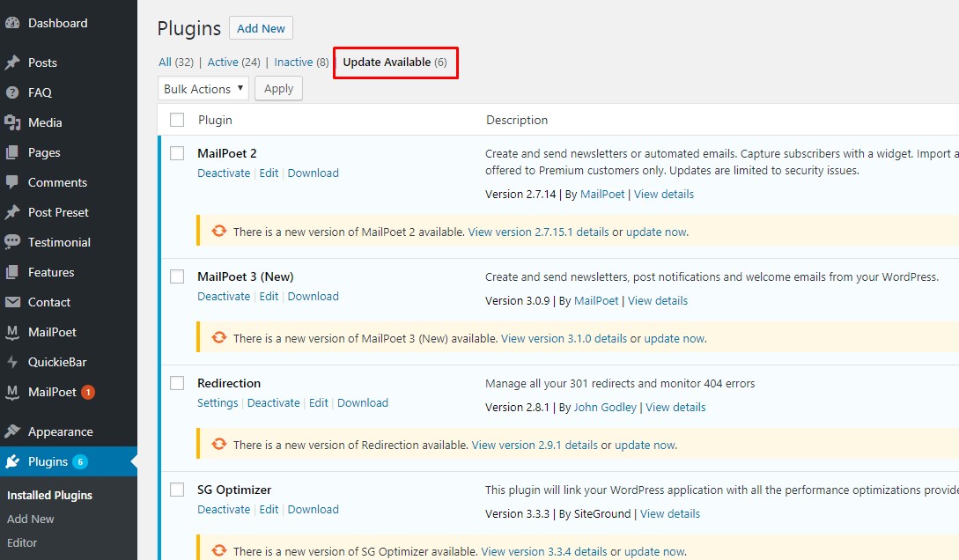This screenshot has height=560, width=959.
Task: Filter by Active (24) plugins
Action: tap(233, 62)
